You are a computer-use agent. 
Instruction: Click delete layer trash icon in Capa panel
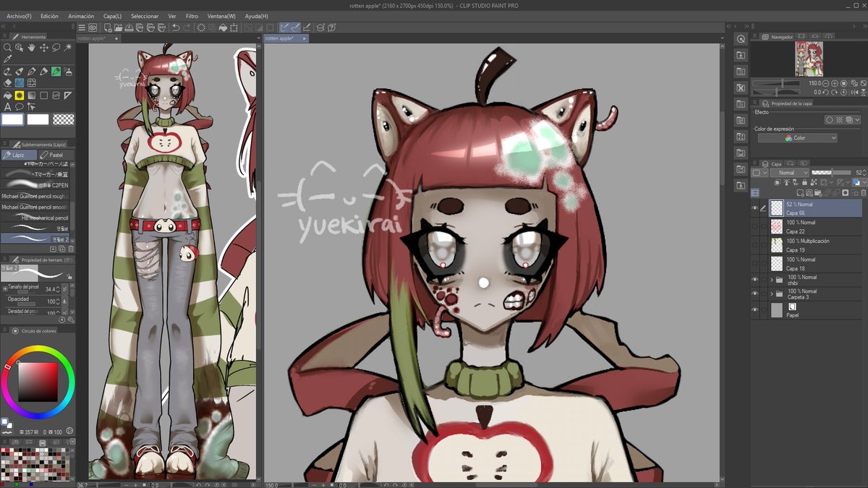[864, 193]
